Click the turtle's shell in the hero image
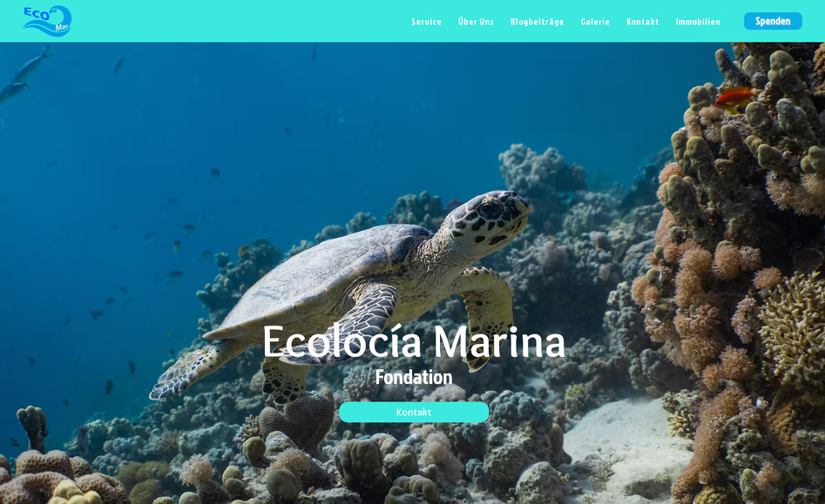 point(321,279)
